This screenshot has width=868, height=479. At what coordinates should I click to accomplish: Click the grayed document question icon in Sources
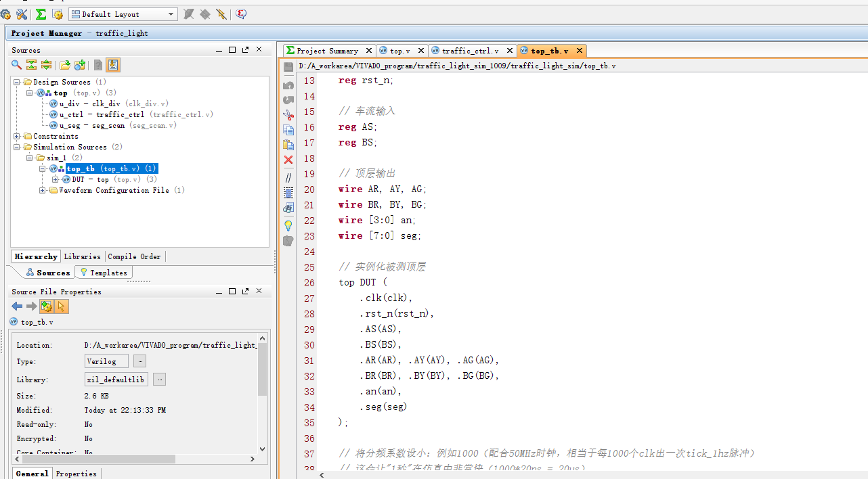(x=98, y=65)
